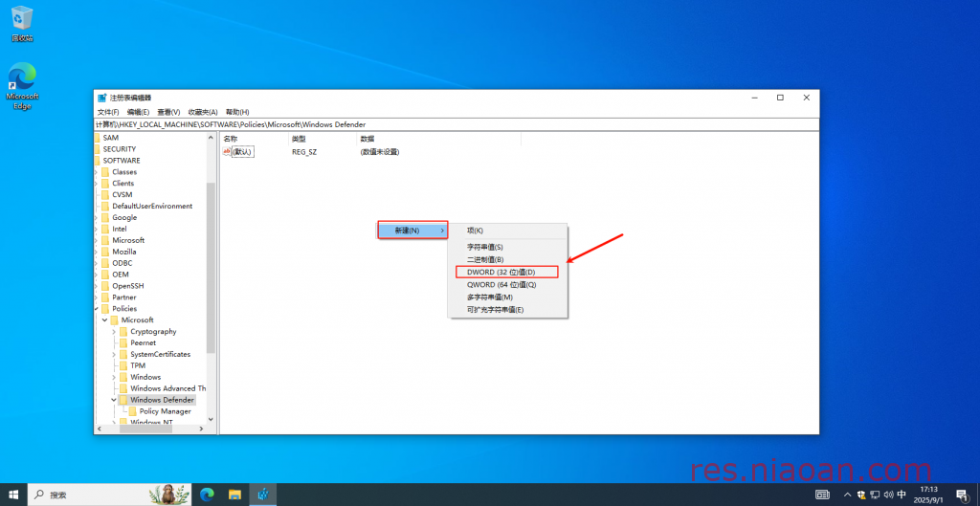
Task: Collapse the Microsoft key under Policies
Action: point(104,319)
